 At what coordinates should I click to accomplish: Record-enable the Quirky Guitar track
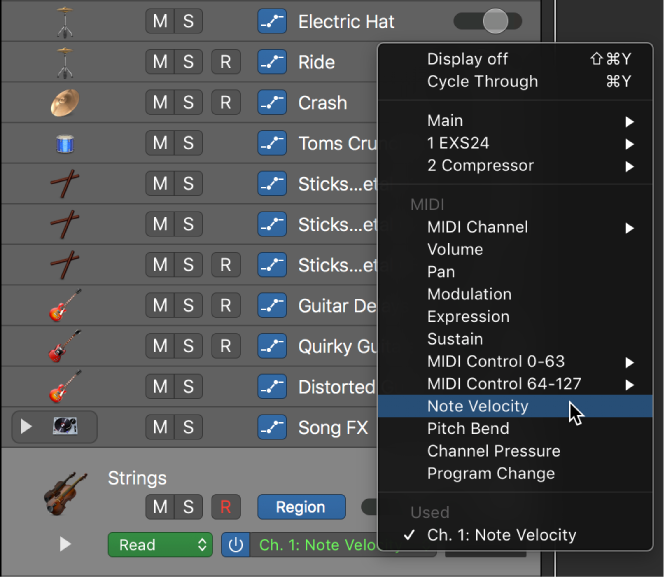point(226,346)
